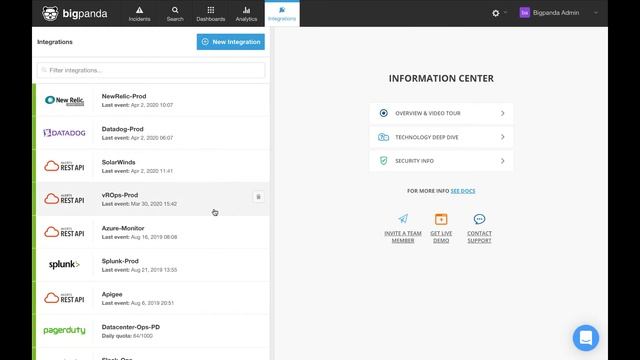Viewport: 640px width, 360px height.
Task: Open Technology Deep Dive
Action: 441,137
